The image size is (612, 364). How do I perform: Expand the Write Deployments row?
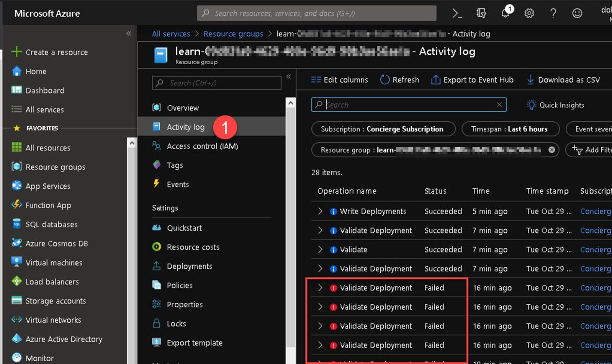[320, 211]
